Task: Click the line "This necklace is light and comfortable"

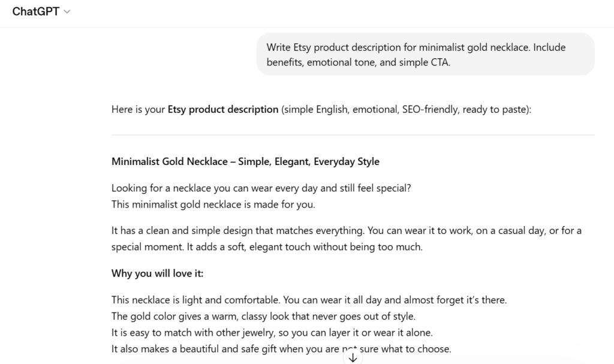Action: [x=309, y=299]
